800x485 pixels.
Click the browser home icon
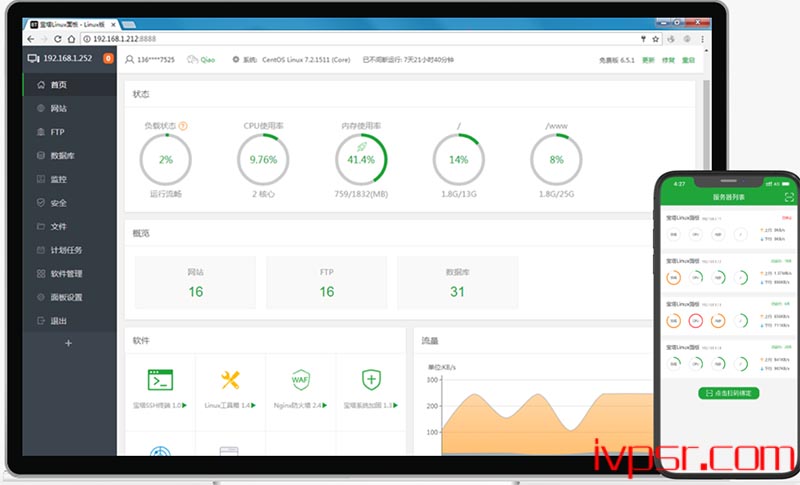71,39
